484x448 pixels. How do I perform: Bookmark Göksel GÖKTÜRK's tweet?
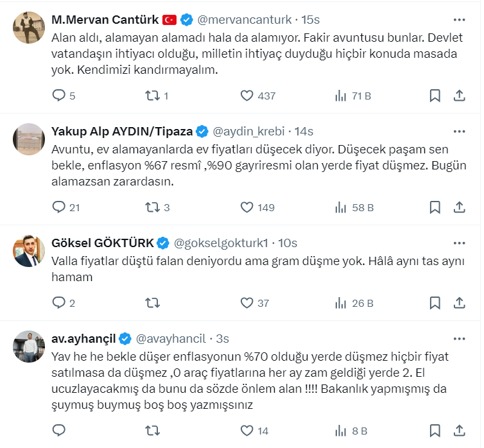(x=435, y=302)
